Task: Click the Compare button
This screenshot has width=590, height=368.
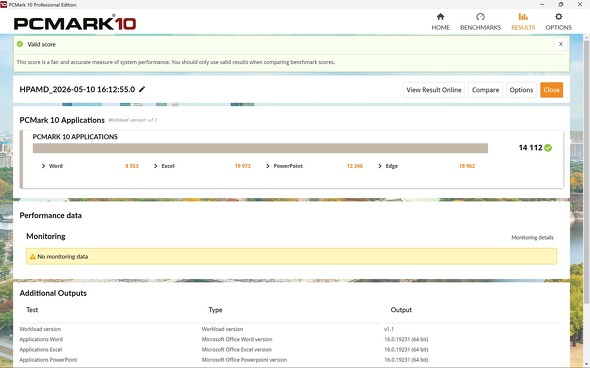Action: tap(485, 90)
